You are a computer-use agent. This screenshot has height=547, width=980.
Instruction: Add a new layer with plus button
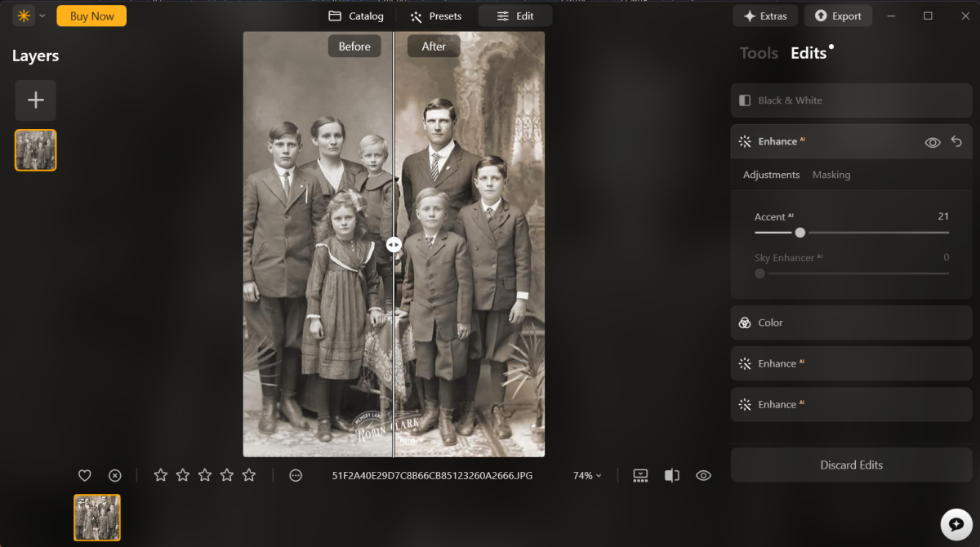coord(35,100)
